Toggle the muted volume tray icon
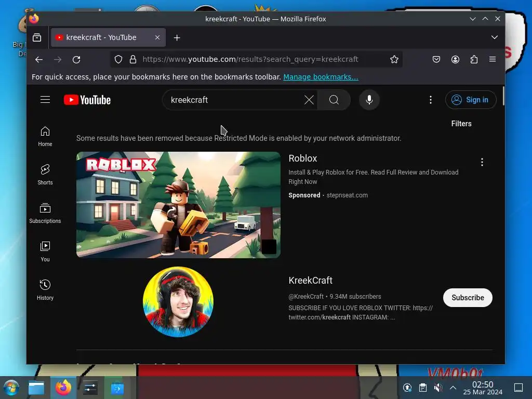 tap(438, 388)
